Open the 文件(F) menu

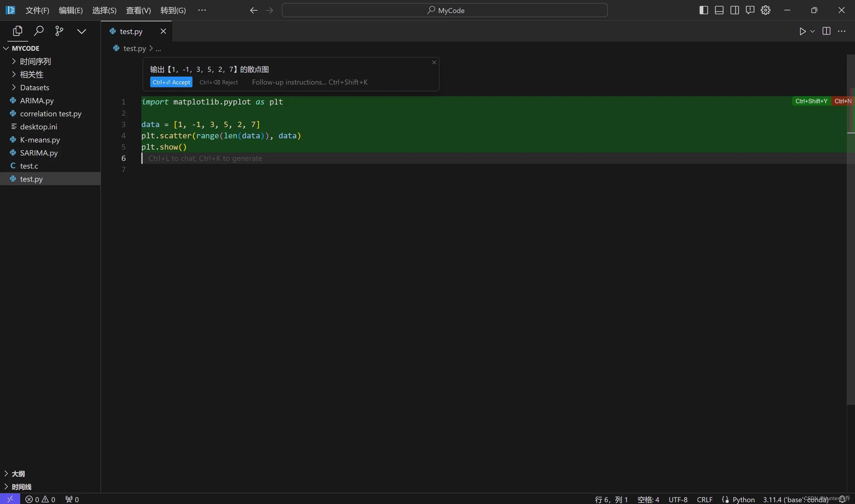coord(37,10)
